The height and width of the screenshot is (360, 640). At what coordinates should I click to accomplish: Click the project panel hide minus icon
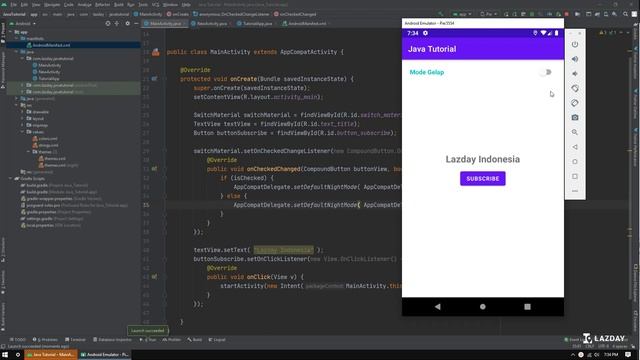coord(136,24)
